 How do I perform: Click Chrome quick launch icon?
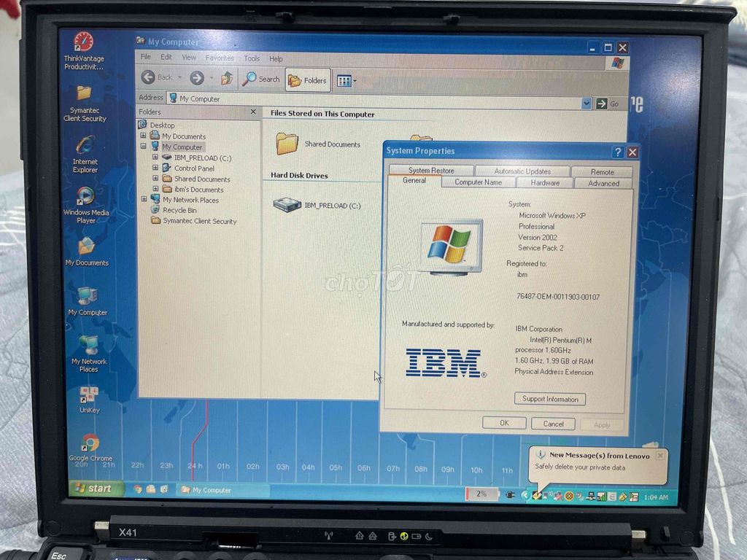(x=138, y=489)
